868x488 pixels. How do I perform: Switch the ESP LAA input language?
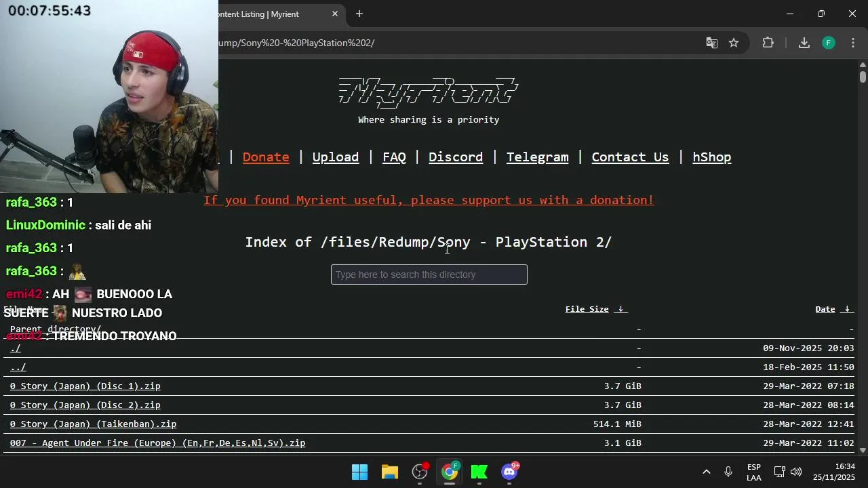point(754,472)
